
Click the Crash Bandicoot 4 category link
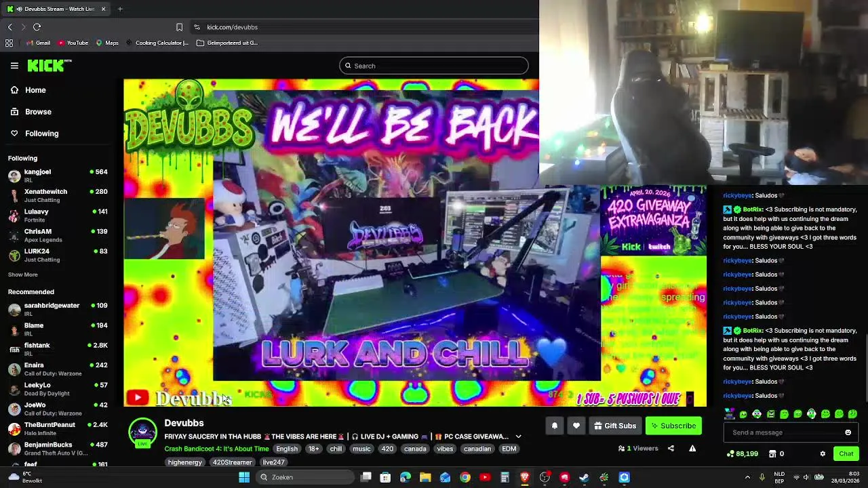click(216, 449)
